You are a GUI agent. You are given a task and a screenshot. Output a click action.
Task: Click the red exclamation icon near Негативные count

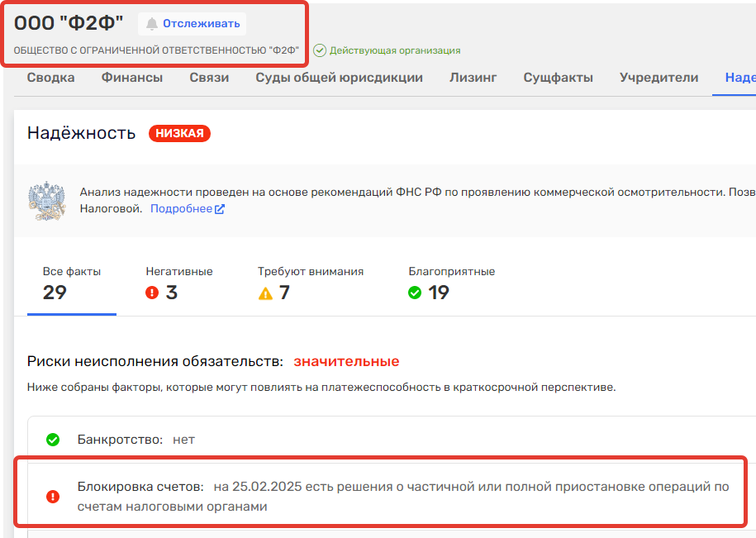152,293
